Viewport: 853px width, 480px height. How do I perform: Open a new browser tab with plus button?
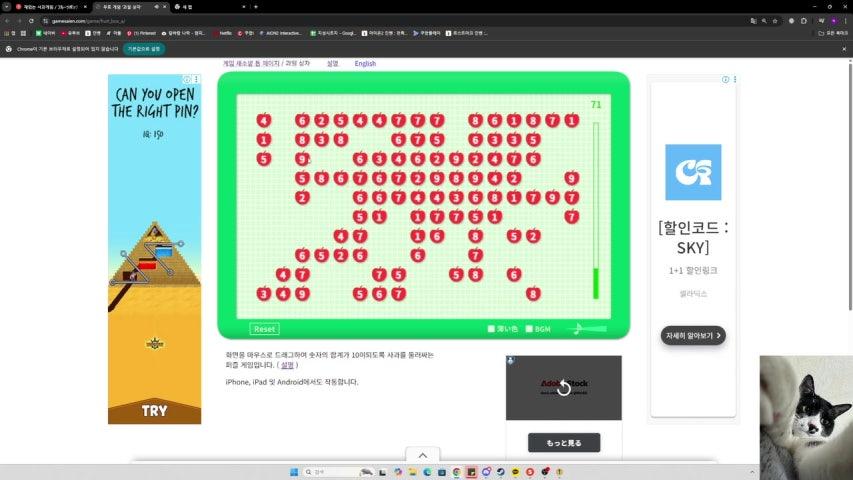point(256,7)
